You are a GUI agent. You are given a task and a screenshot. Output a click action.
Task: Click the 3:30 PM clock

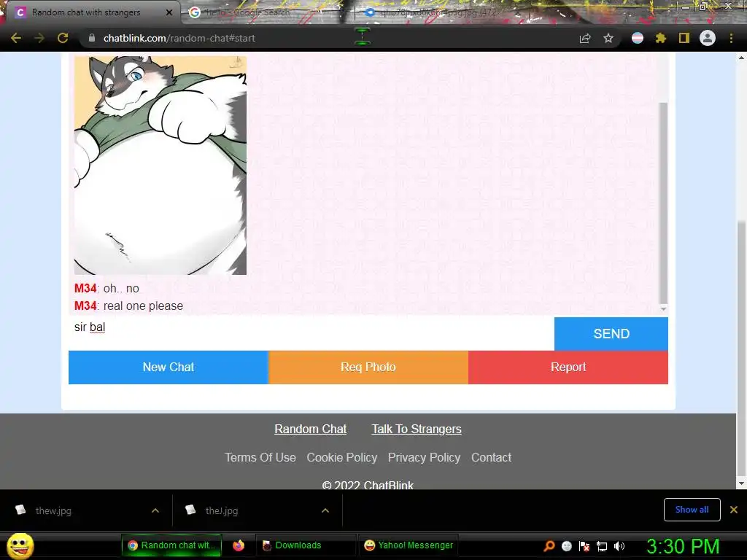click(x=683, y=547)
